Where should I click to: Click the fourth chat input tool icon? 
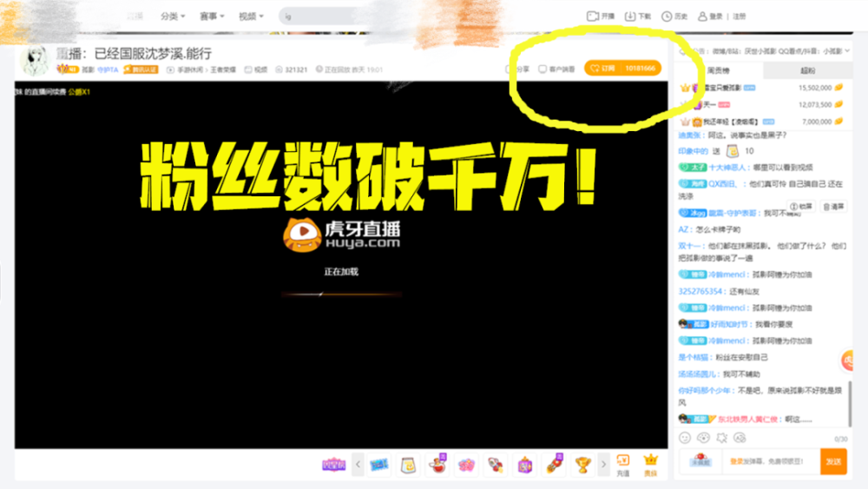point(740,438)
